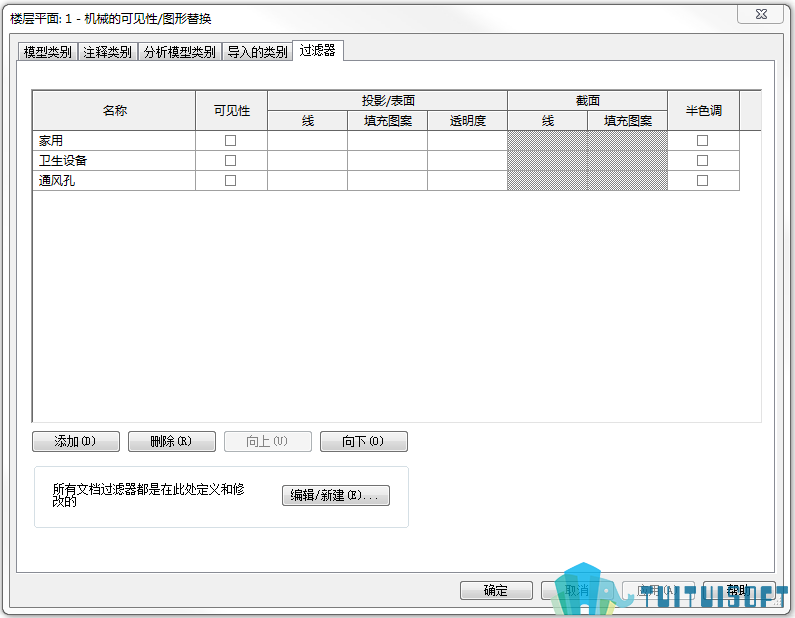Click the 删除 button
Viewport: 795px width, 618px height.
tap(172, 441)
